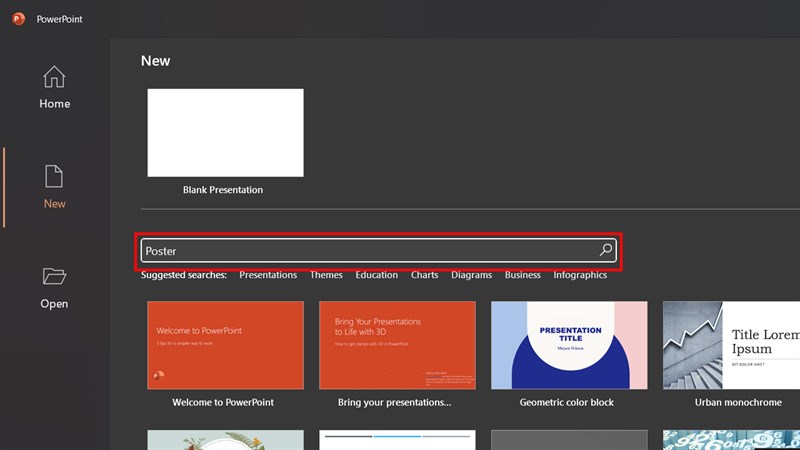The width and height of the screenshot is (800, 450).
Task: Click Education suggested search
Action: click(376, 275)
